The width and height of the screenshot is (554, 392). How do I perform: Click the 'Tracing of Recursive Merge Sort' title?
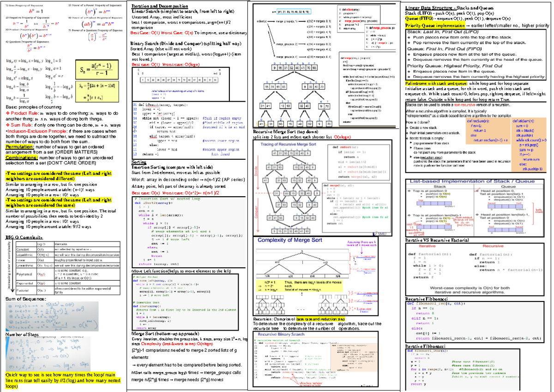pyautogui.click(x=289, y=145)
